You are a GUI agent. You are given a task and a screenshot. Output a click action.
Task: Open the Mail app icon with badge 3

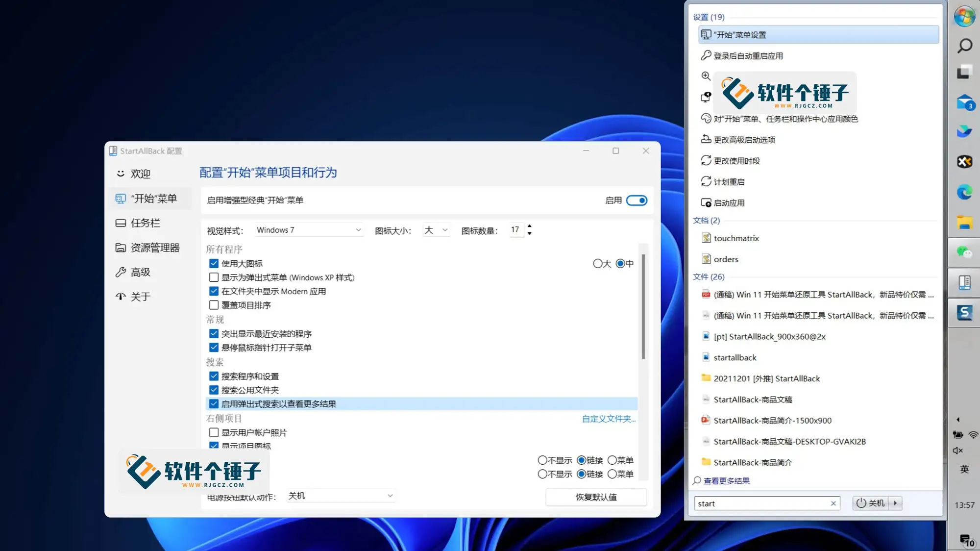tap(964, 103)
